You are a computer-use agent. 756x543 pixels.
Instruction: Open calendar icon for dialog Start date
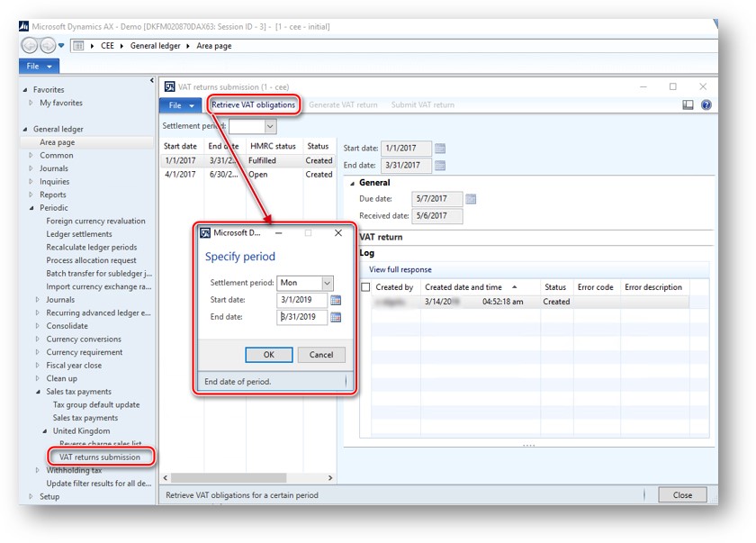336,300
